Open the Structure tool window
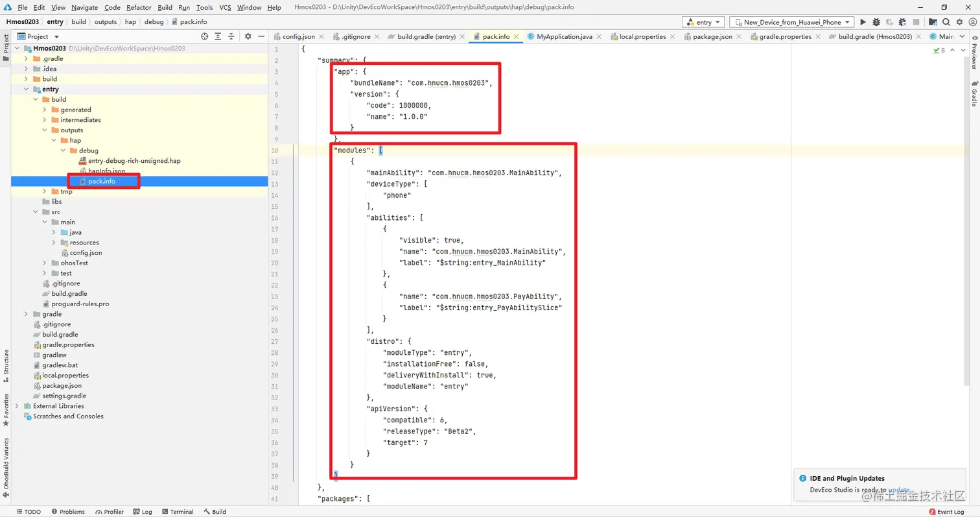This screenshot has height=517, width=980. click(x=6, y=367)
